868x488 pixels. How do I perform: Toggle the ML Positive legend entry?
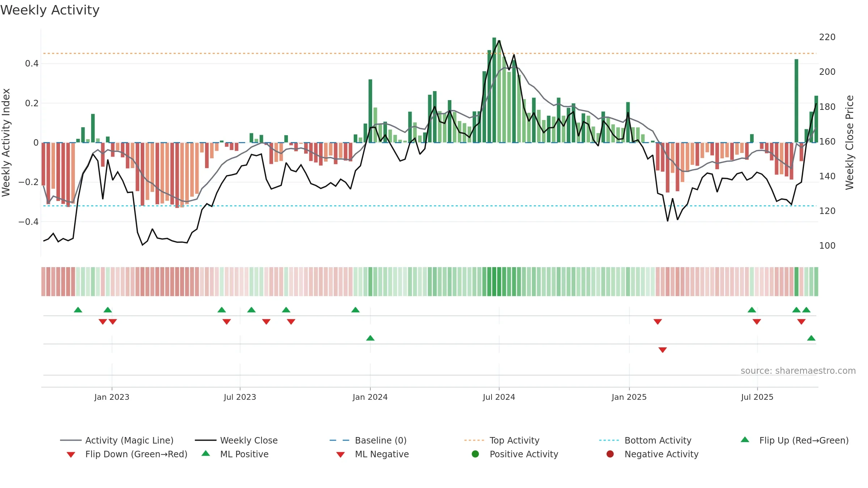click(235, 454)
